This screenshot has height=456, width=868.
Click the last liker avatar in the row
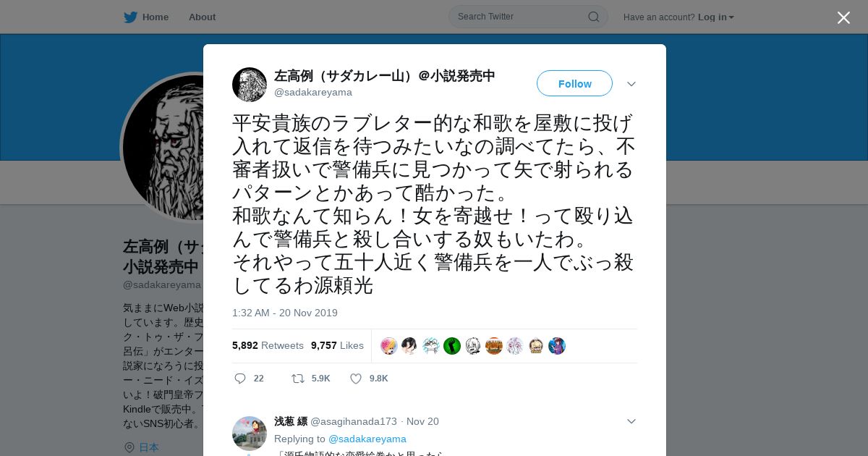click(557, 346)
